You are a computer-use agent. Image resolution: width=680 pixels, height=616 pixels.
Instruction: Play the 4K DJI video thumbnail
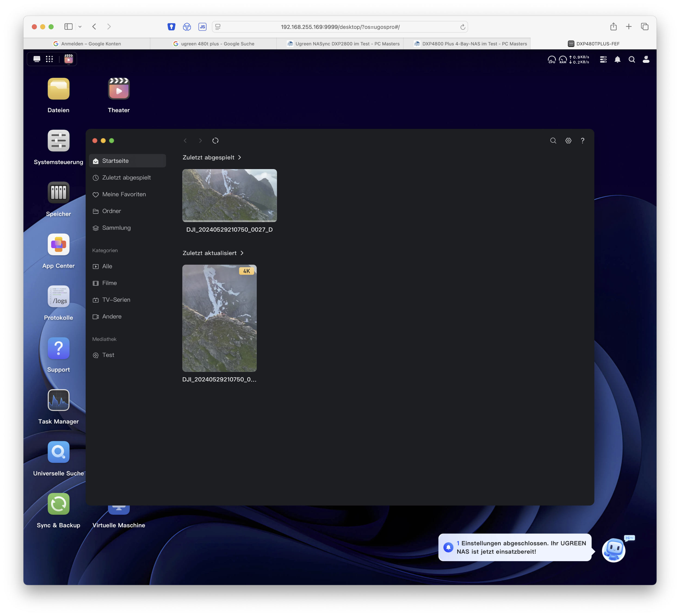[219, 318]
